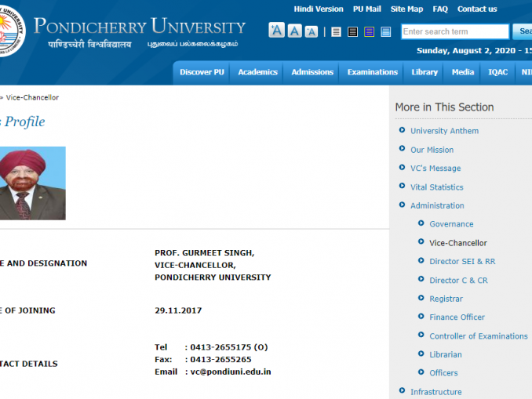Click bullet icon beside Administration
Viewport: 532px width, 399px height.
(402, 205)
